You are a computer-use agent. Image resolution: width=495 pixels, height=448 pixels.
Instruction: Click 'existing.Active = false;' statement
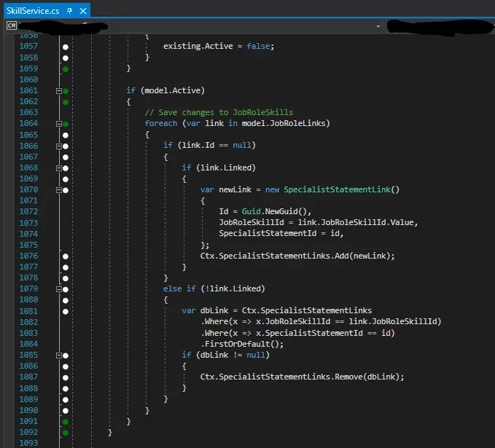point(219,46)
